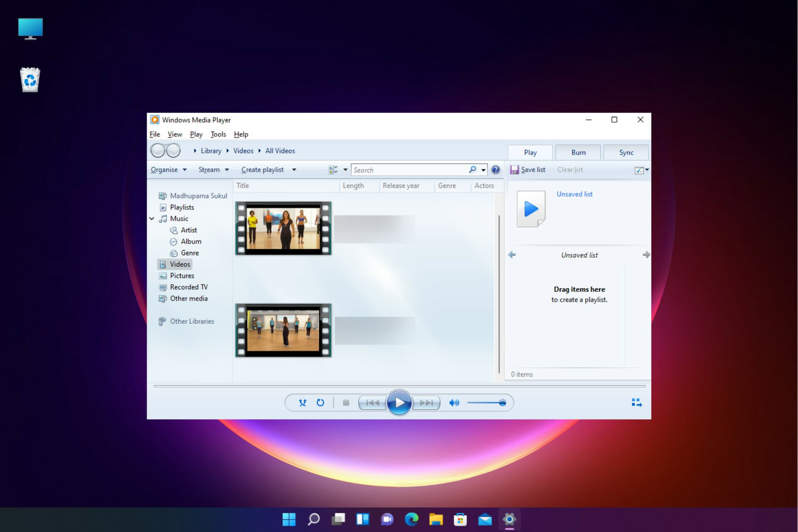Click the Stop playback button
The height and width of the screenshot is (532, 798).
point(346,402)
